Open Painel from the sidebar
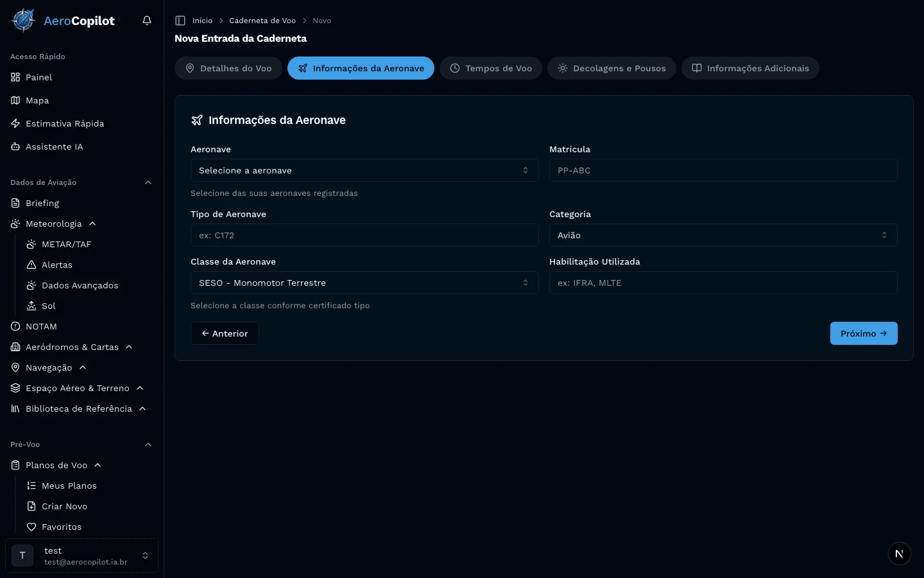The width and height of the screenshot is (924, 578). [x=38, y=77]
